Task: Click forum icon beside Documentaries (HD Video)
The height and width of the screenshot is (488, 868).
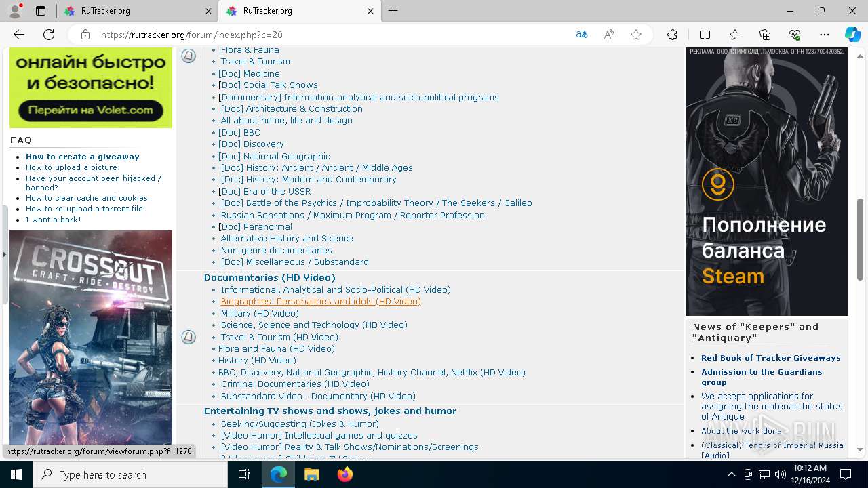Action: pyautogui.click(x=189, y=337)
